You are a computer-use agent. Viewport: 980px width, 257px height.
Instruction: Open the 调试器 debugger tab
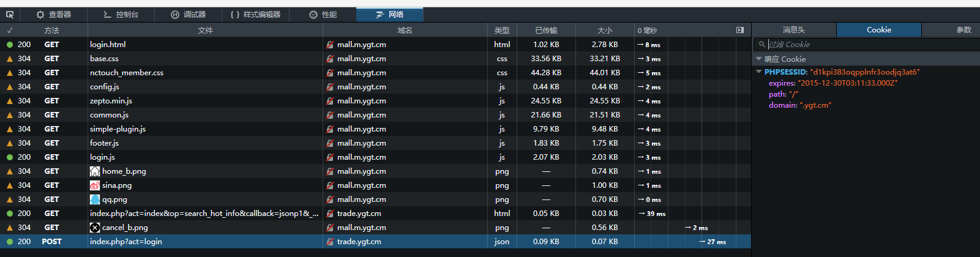coord(188,14)
